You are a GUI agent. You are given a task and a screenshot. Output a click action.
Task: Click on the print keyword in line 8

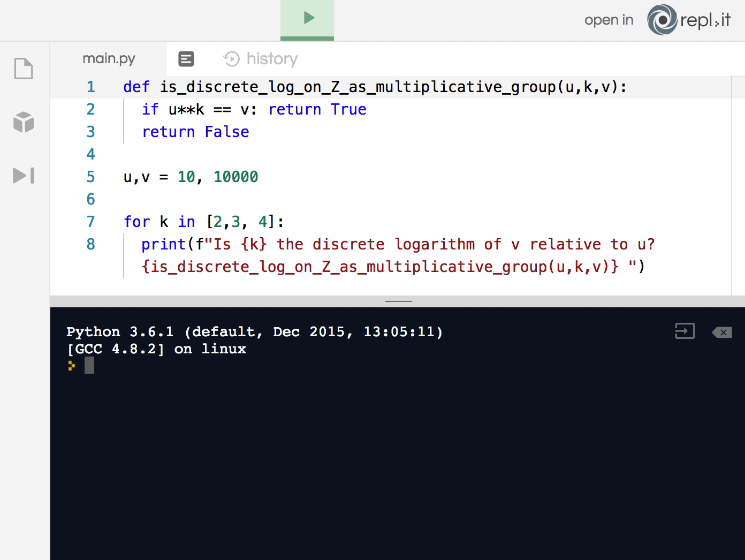163,245
